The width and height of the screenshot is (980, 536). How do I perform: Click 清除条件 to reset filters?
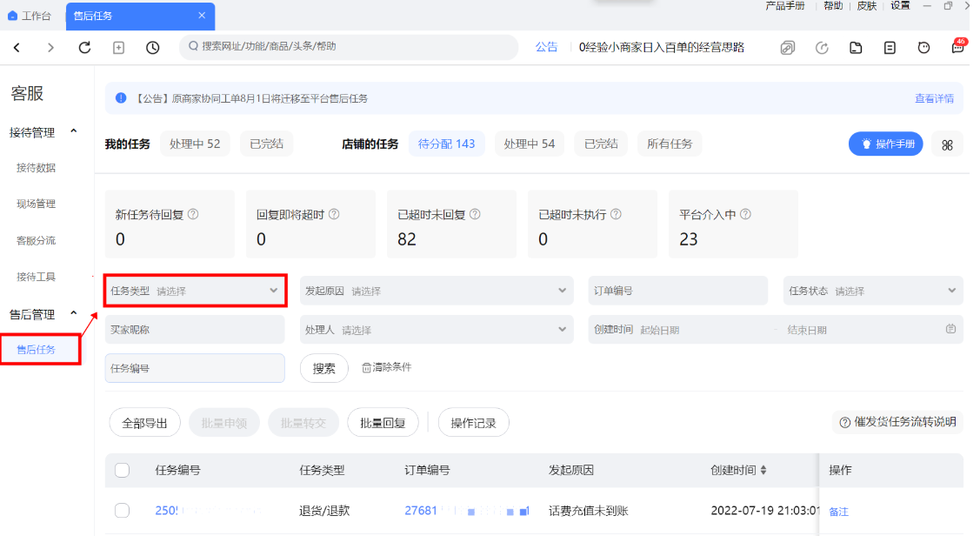(x=386, y=367)
